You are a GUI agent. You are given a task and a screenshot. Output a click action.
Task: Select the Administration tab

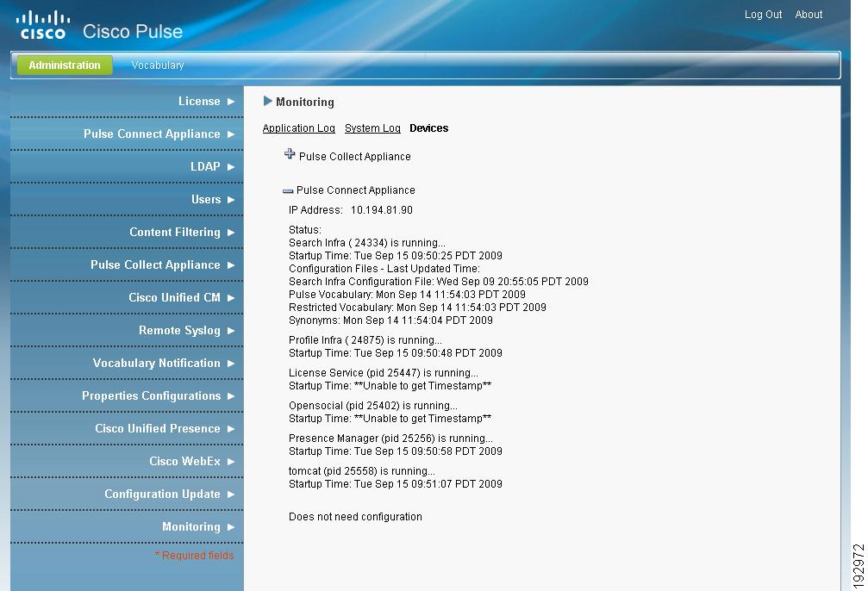click(x=63, y=65)
